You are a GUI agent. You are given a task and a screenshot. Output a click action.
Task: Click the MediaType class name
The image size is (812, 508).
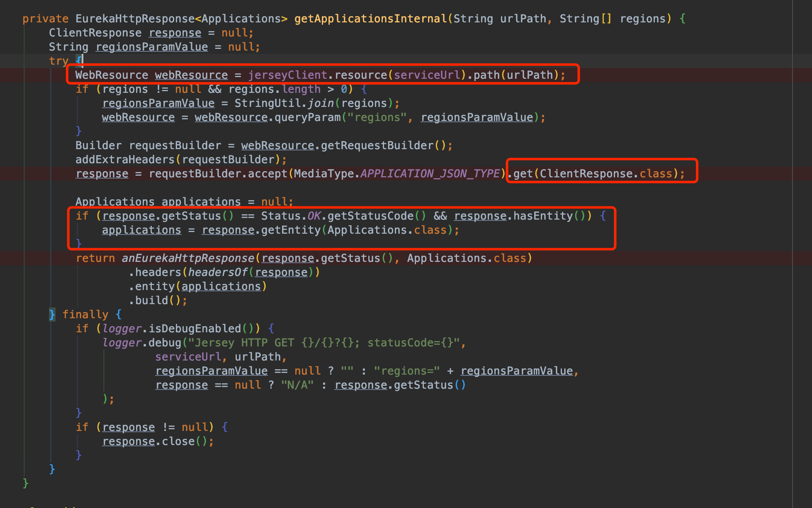tap(324, 174)
